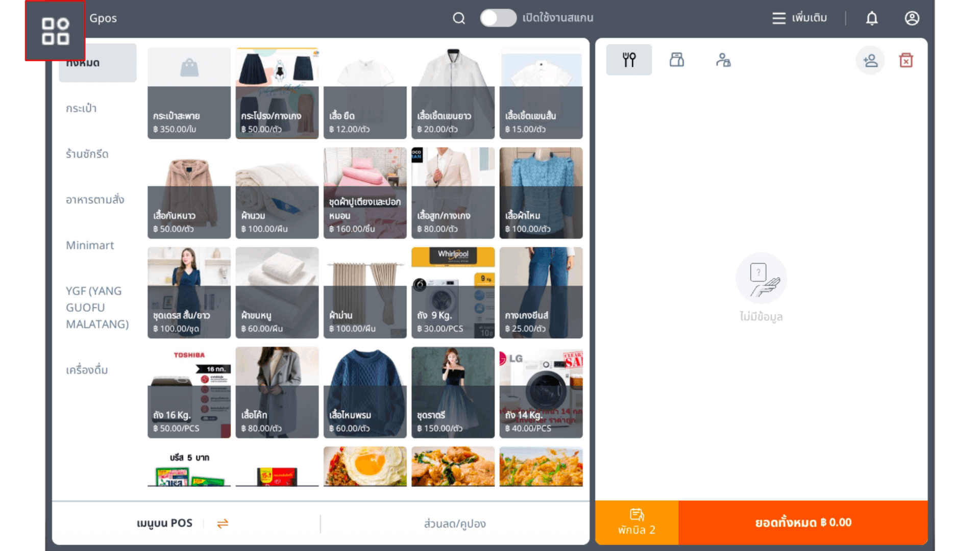Select the delivery person order icon

coord(723,60)
